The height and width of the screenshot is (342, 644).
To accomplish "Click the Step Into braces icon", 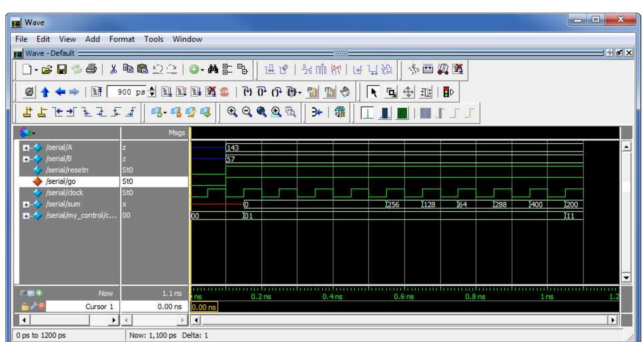I will 247,92.
